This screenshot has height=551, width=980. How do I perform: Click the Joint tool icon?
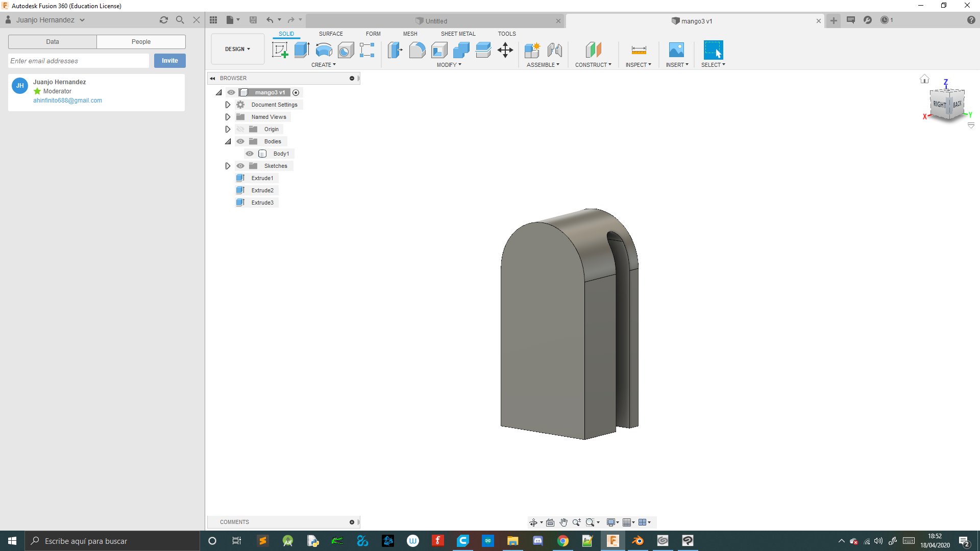554,50
